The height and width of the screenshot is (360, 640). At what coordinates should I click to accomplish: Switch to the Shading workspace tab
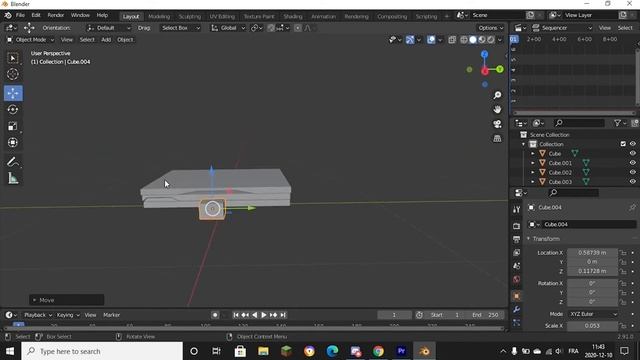[293, 16]
